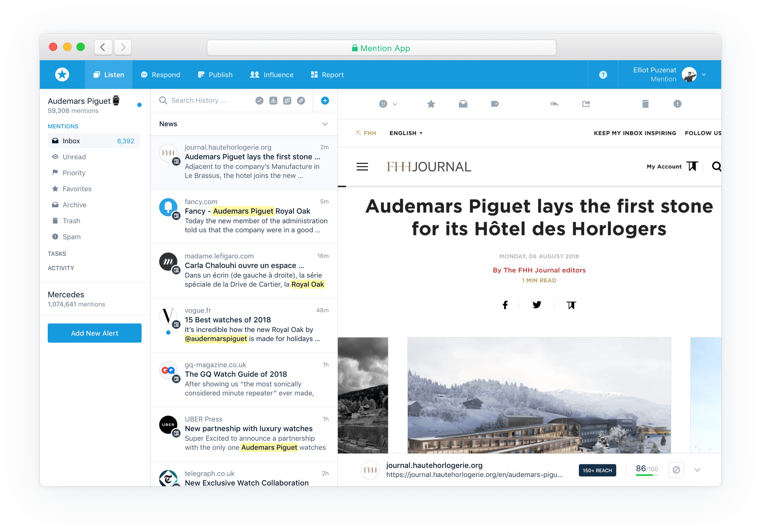Image resolution: width=761 pixels, height=532 pixels.
Task: Open the UBER Press partnership mention
Action: (244, 433)
